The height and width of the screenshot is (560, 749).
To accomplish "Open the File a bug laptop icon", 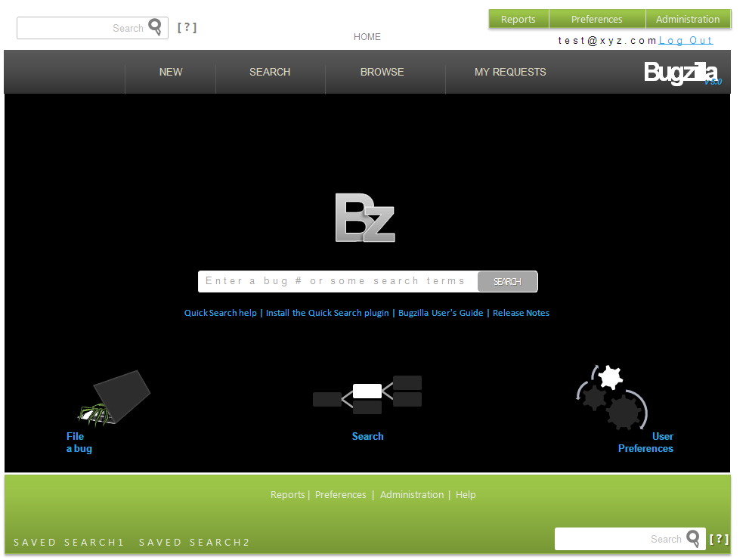I will pyautogui.click(x=113, y=398).
